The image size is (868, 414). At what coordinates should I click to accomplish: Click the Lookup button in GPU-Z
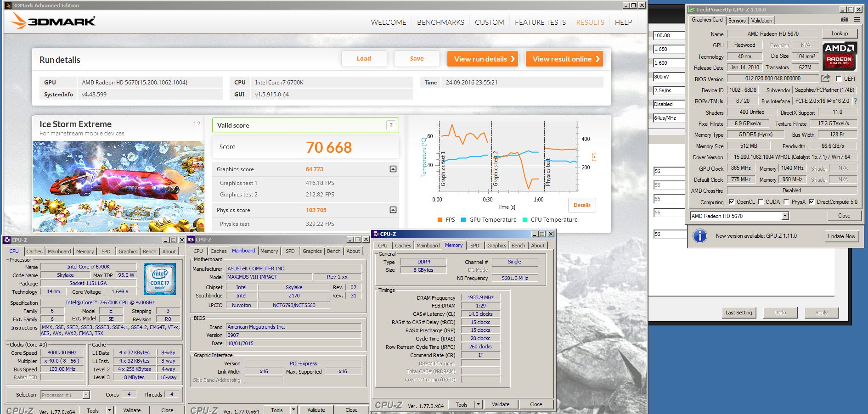[x=839, y=34]
